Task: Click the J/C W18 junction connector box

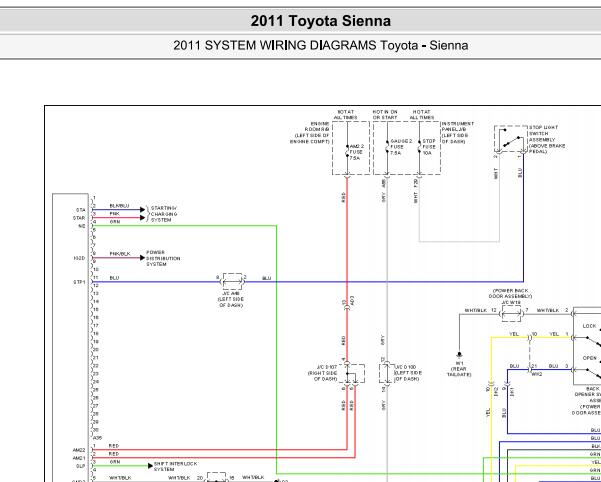Action: [511, 314]
